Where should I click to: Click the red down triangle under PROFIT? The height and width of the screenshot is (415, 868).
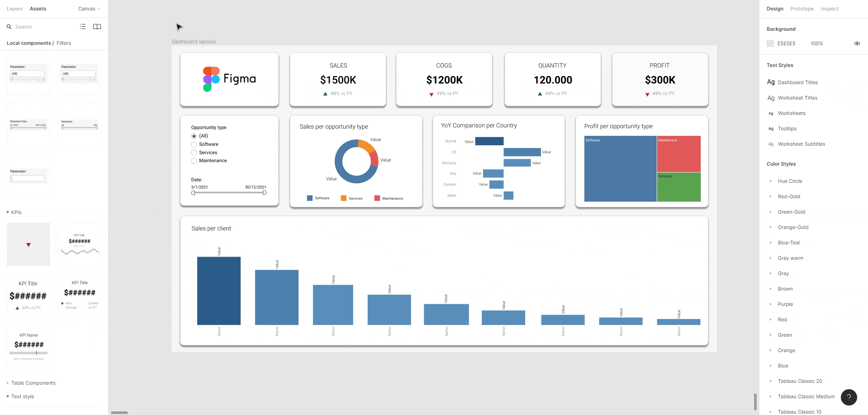tap(647, 95)
